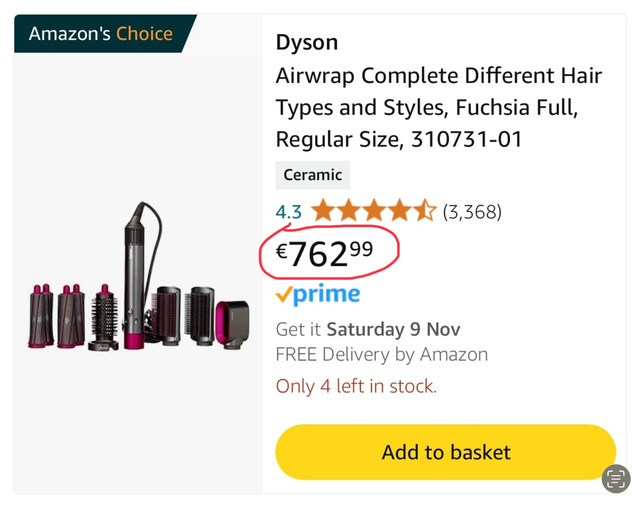
Task: Select the Ceramic tag
Action: [313, 175]
